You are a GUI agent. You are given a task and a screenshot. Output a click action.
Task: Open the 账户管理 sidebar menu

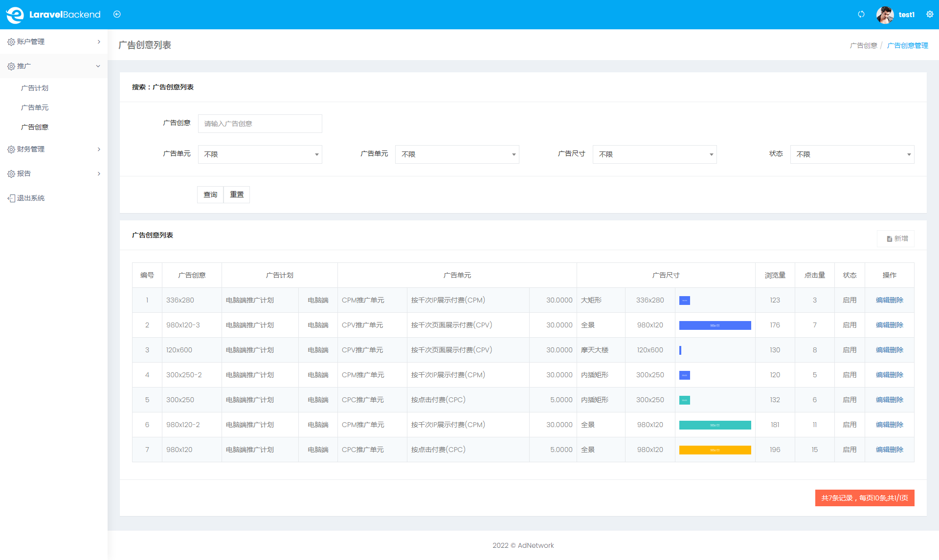[54, 42]
